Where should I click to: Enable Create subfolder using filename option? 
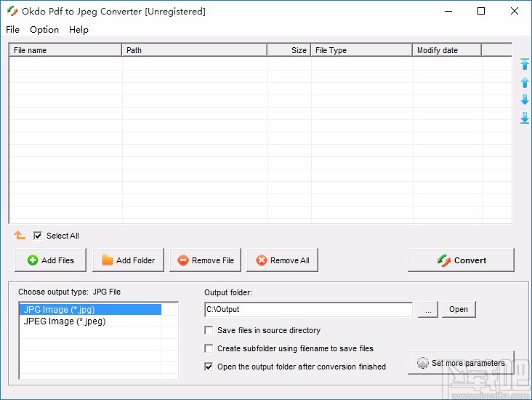click(x=209, y=348)
